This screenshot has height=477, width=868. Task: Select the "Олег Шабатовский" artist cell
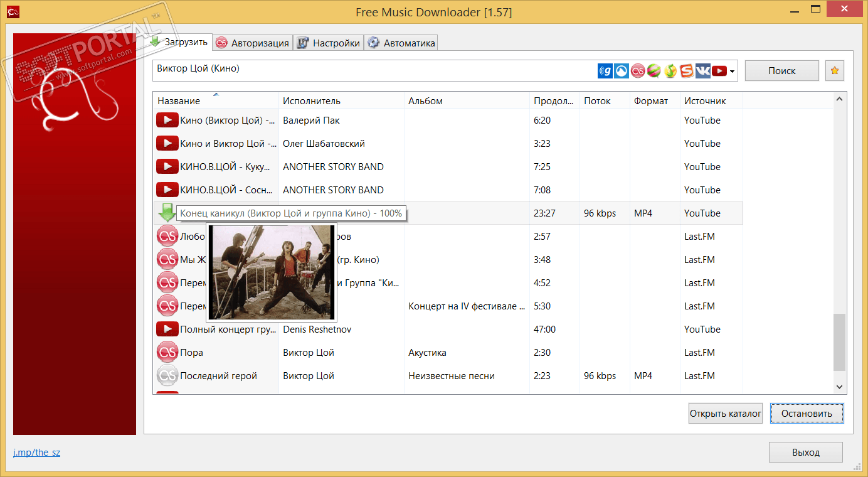324,144
